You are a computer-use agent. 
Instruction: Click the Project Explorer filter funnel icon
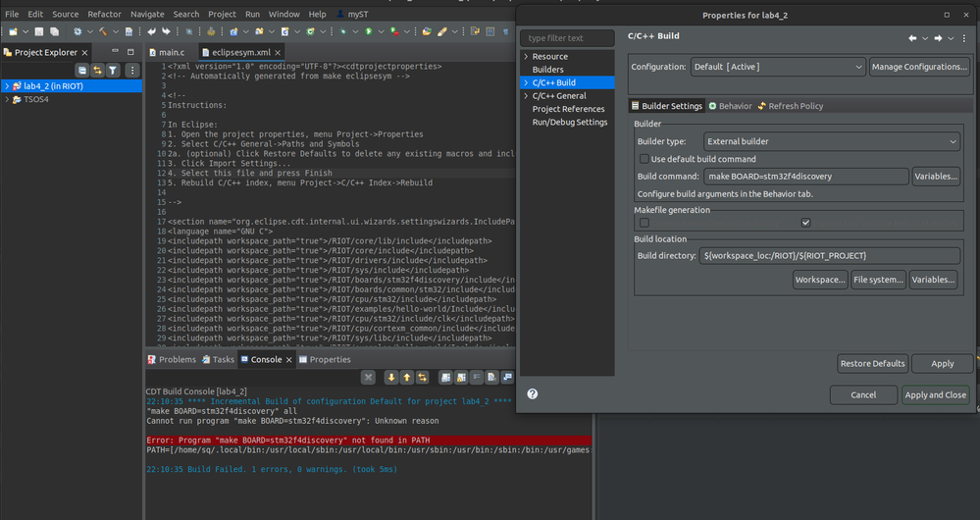tap(113, 71)
